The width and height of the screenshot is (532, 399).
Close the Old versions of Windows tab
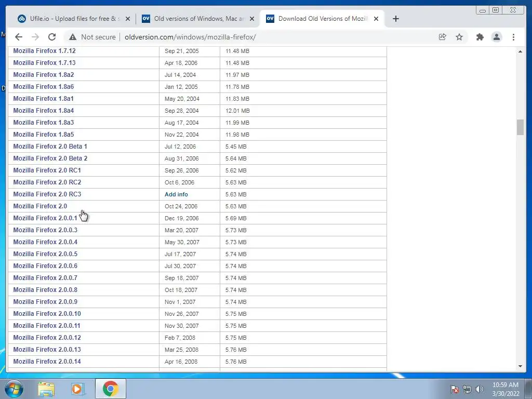252,19
